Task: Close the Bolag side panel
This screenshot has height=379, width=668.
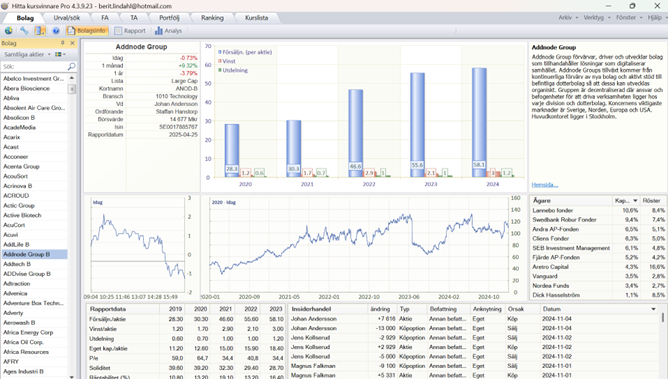Action: tap(72, 43)
